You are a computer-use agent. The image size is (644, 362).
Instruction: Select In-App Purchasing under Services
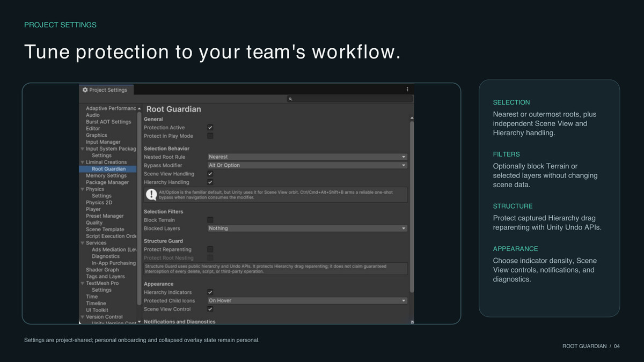[x=114, y=263]
